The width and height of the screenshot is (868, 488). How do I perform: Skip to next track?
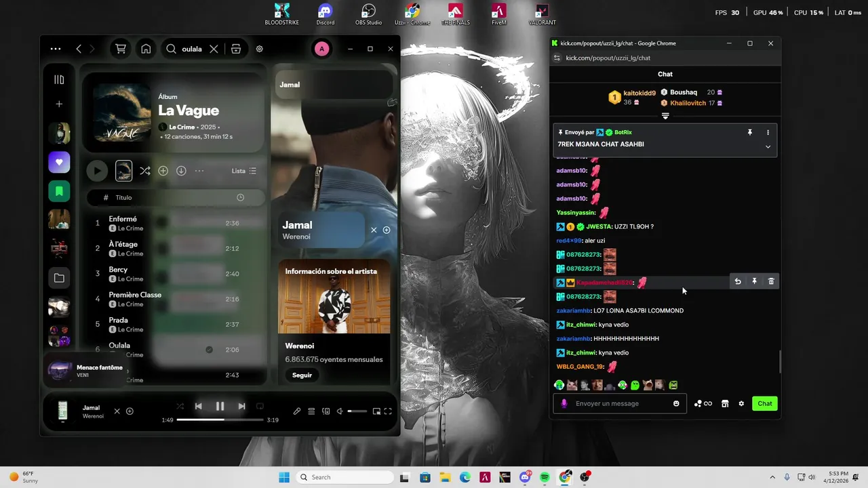241,406
